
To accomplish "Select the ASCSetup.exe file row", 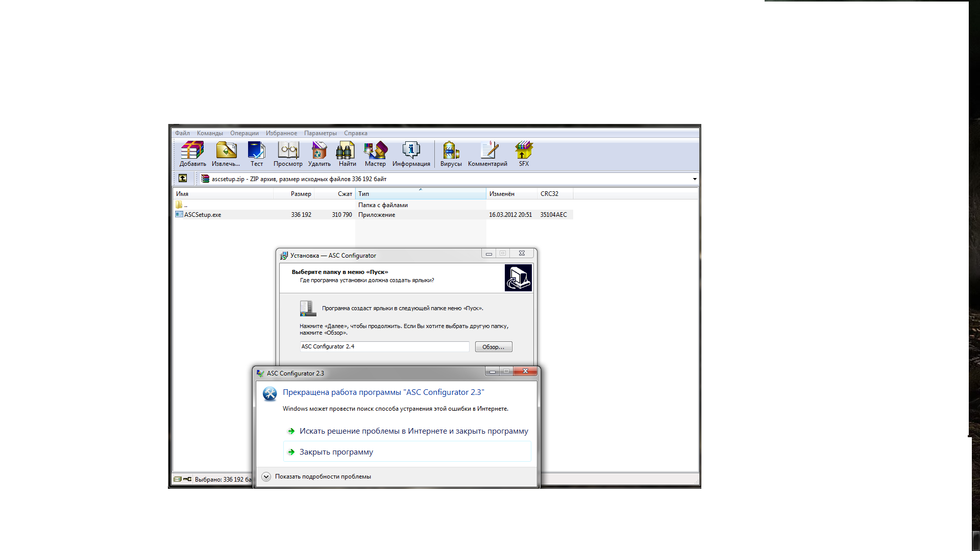I will pyautogui.click(x=203, y=215).
